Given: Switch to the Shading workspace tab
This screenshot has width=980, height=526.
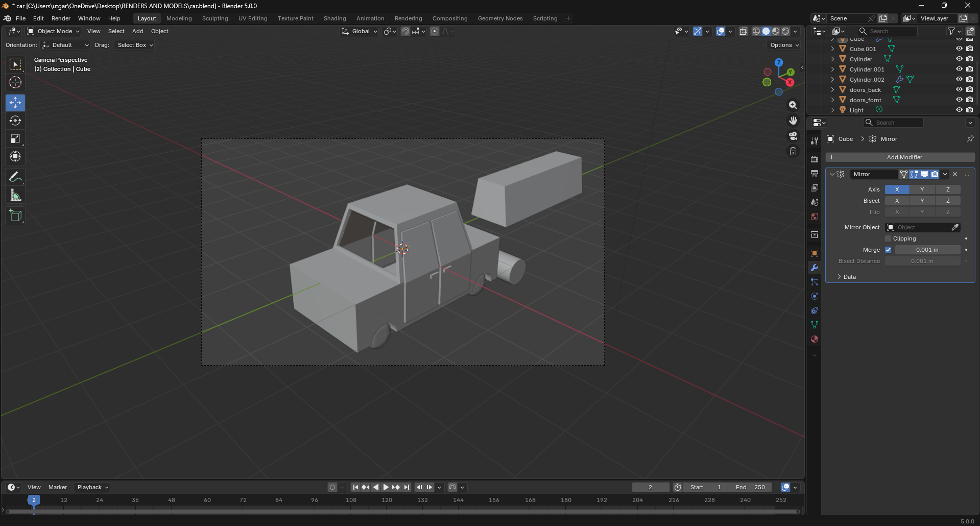Looking at the screenshot, I should point(334,18).
